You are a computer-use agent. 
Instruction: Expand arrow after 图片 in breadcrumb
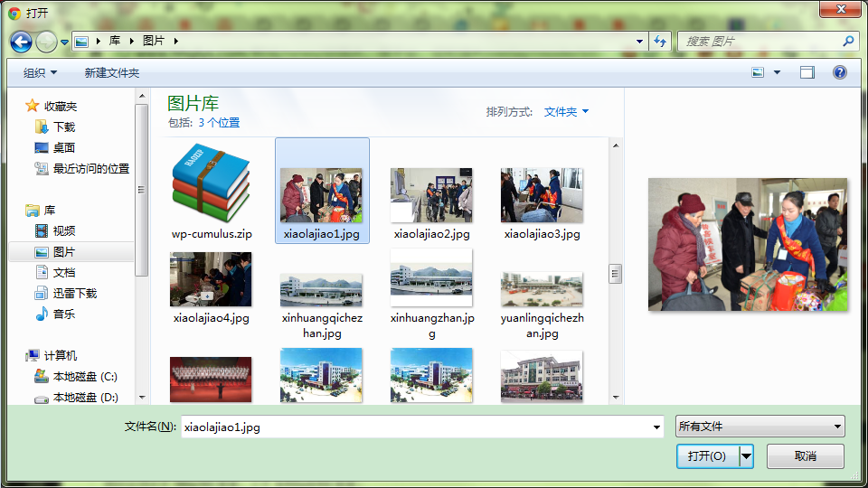pos(176,41)
